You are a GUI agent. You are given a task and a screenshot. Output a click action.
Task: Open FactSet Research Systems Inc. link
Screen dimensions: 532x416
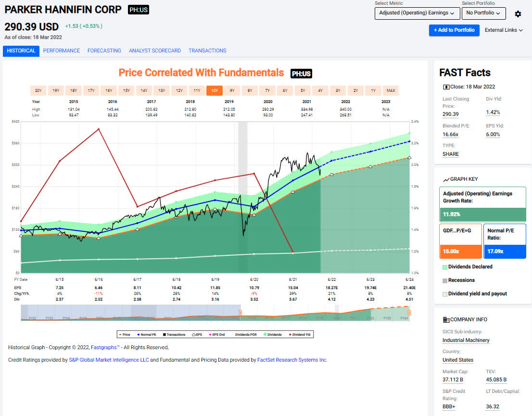coord(292,360)
